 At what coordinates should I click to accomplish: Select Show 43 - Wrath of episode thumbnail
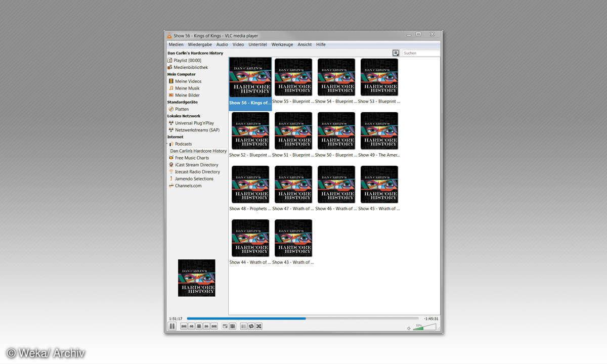pos(293,238)
